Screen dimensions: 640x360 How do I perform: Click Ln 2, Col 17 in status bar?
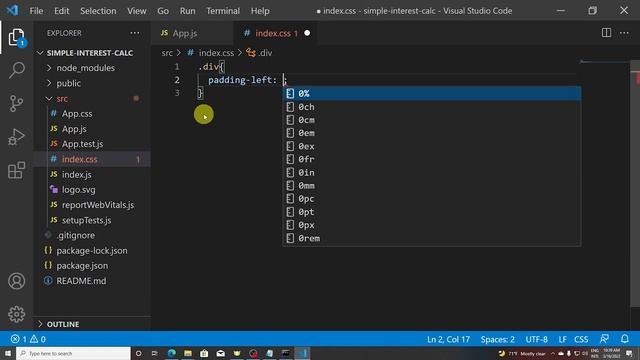[x=448, y=339]
